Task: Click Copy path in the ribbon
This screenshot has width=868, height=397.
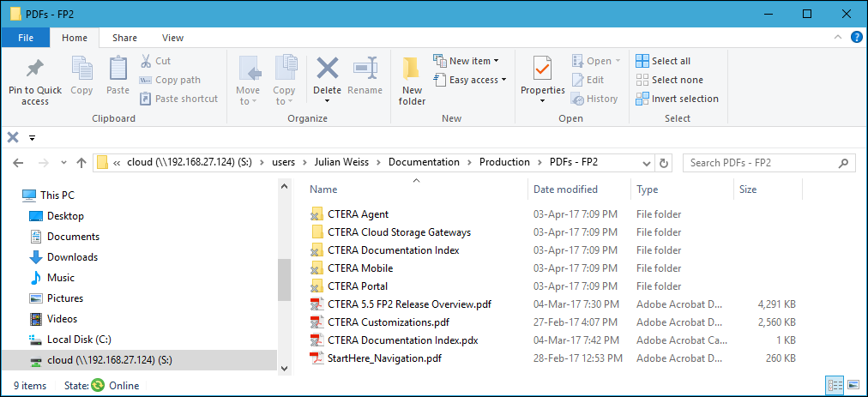Action: tap(170, 80)
